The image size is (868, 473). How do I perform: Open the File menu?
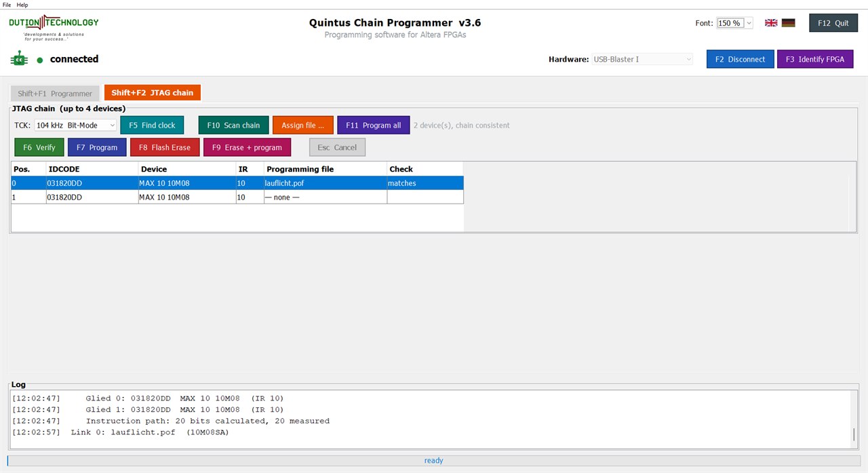[x=7, y=5]
